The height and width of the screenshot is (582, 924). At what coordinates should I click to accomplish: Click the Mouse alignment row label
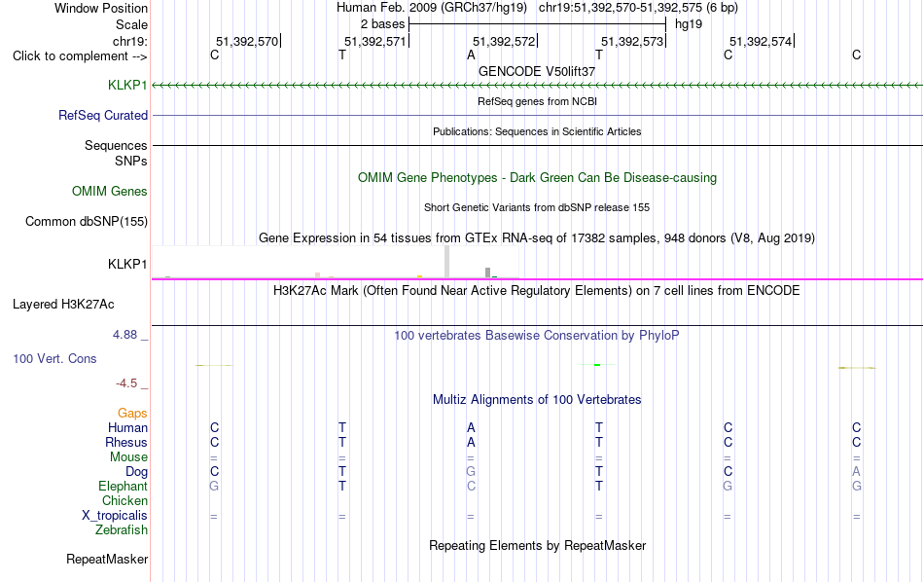(128, 457)
